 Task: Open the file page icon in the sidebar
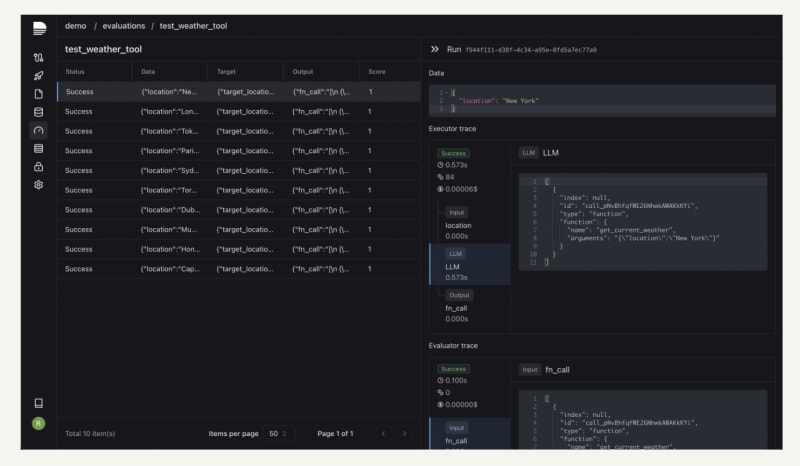point(39,94)
